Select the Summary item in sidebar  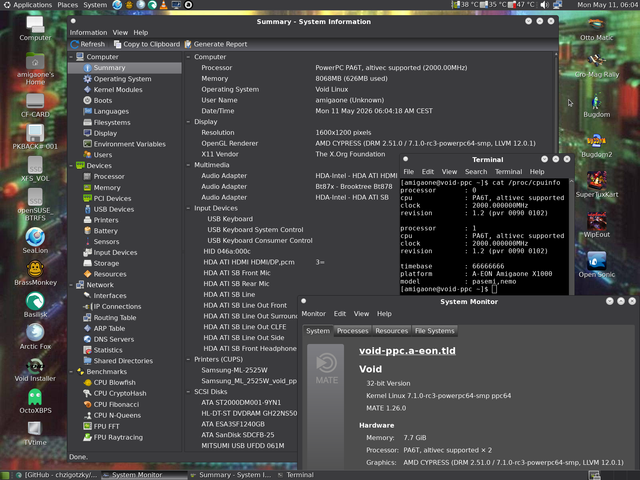click(125, 68)
